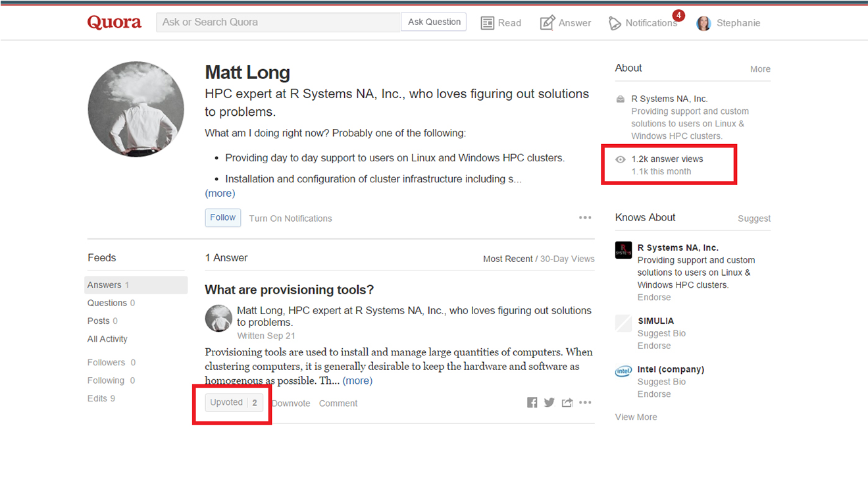
Task: Turn On Notifications for this profile
Action: 290,219
